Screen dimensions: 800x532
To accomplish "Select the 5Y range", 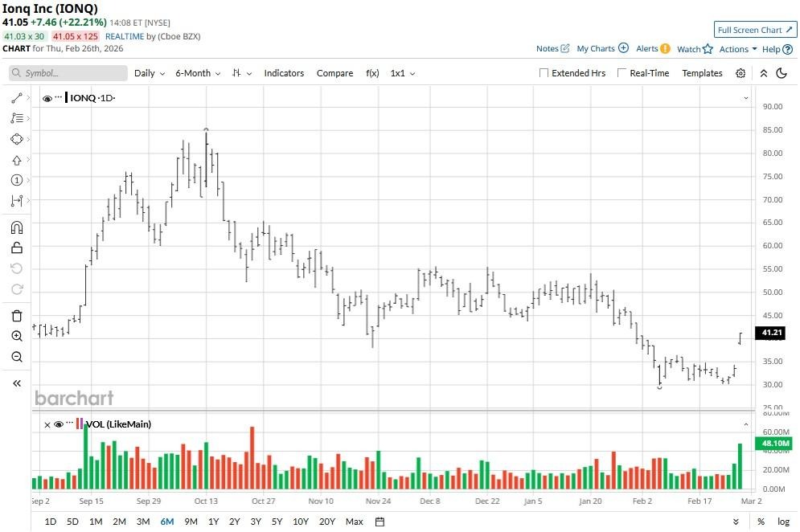I will 277,522.
